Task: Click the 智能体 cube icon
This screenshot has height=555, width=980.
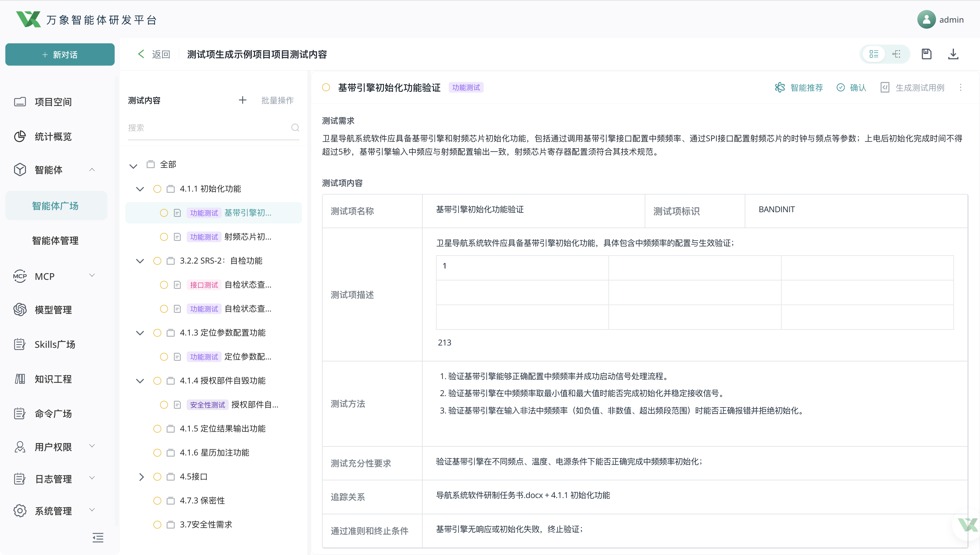Action: point(20,170)
